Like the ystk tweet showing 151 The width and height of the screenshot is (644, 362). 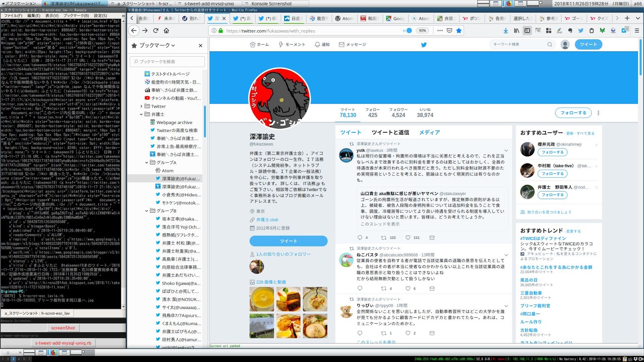(413, 238)
